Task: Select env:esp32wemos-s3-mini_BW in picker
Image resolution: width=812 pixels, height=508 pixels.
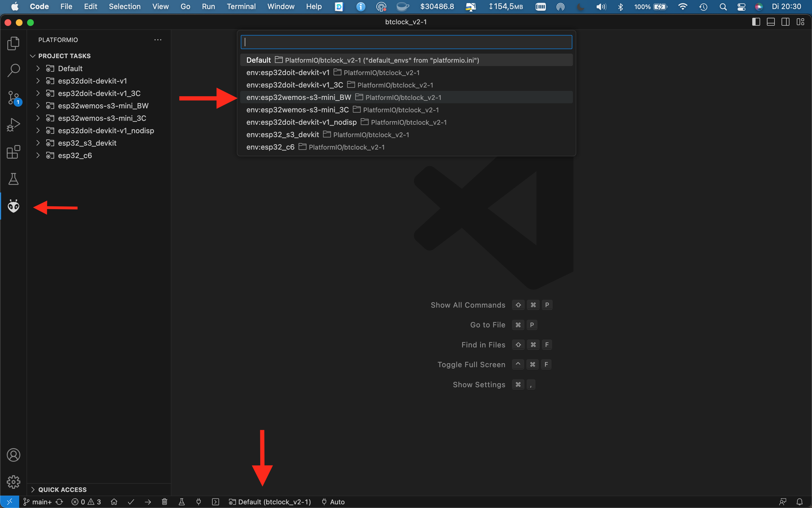Action: click(406, 97)
